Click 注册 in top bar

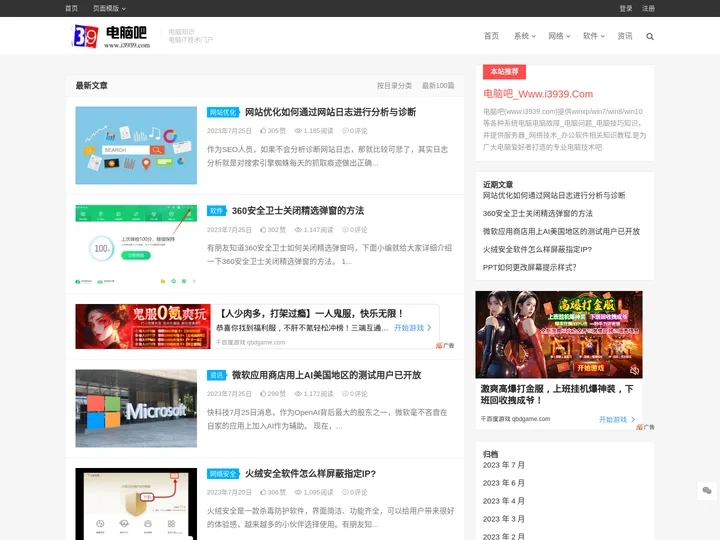(x=648, y=8)
